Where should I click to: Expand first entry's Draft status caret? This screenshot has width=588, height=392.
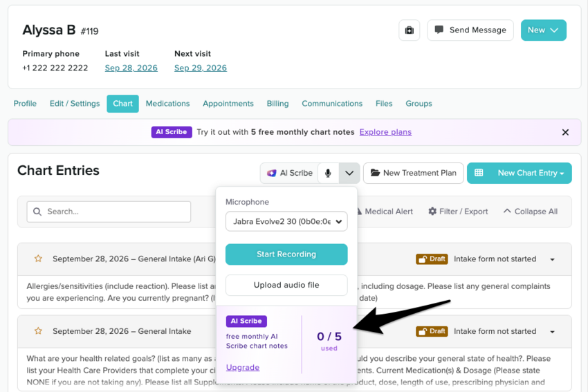pos(553,259)
